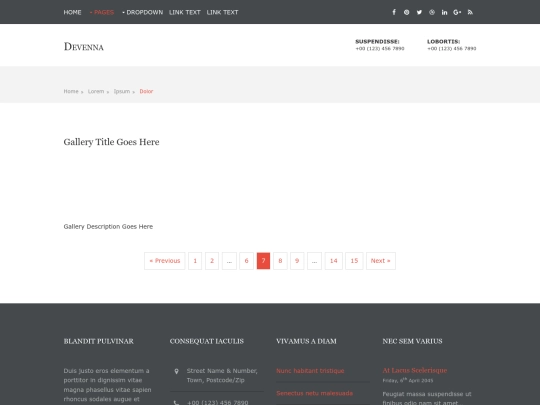Go to pagination page 6
The width and height of the screenshot is (540, 405).
click(x=246, y=261)
